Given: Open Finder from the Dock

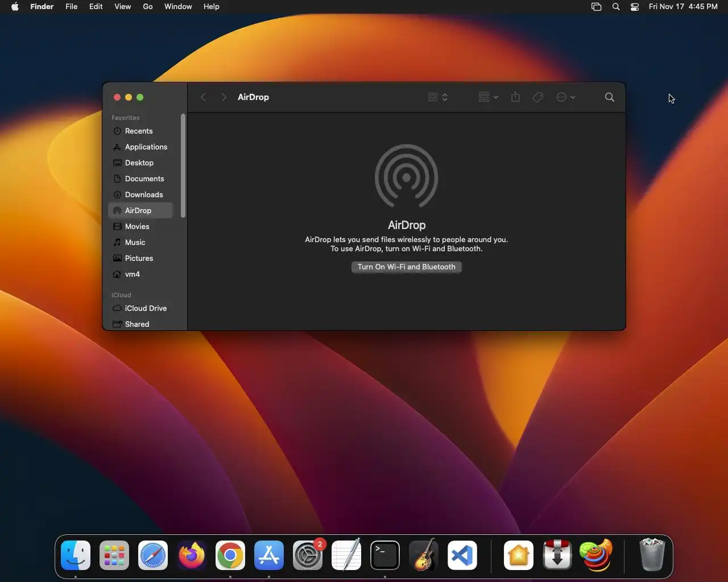Looking at the screenshot, I should coord(76,555).
